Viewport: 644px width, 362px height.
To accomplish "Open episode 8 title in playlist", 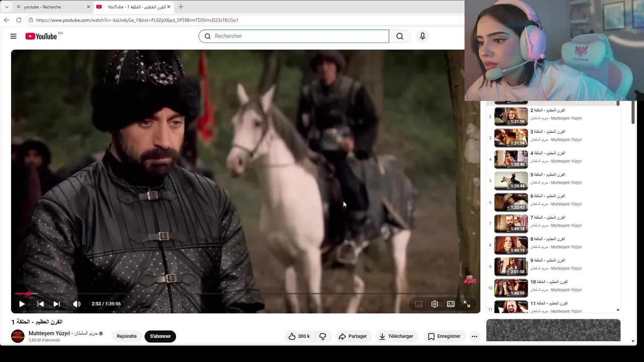I will point(547,239).
